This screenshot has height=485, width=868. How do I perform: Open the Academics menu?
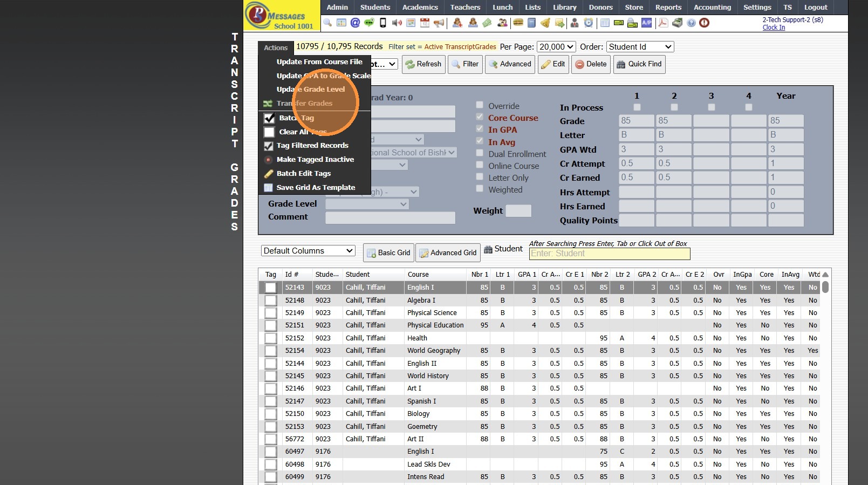coord(420,7)
